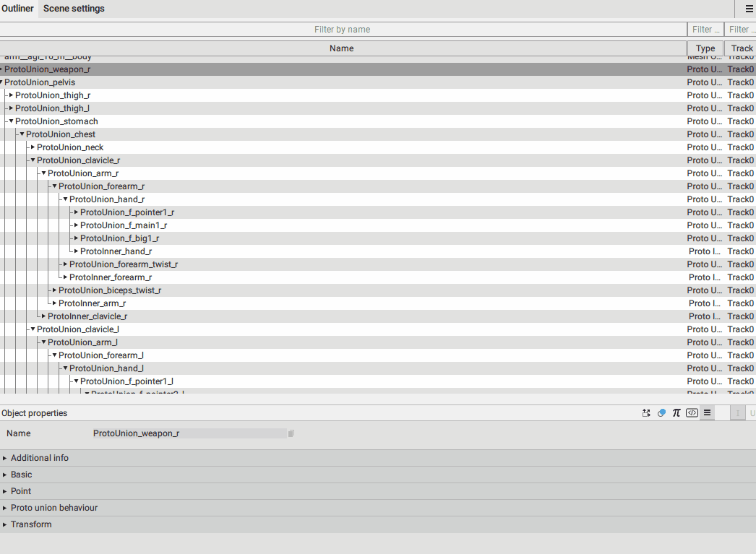Click the Type column header

click(x=705, y=48)
